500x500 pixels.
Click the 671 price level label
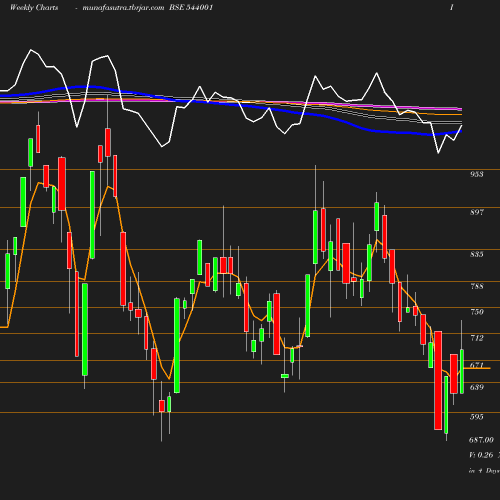coord(477,365)
